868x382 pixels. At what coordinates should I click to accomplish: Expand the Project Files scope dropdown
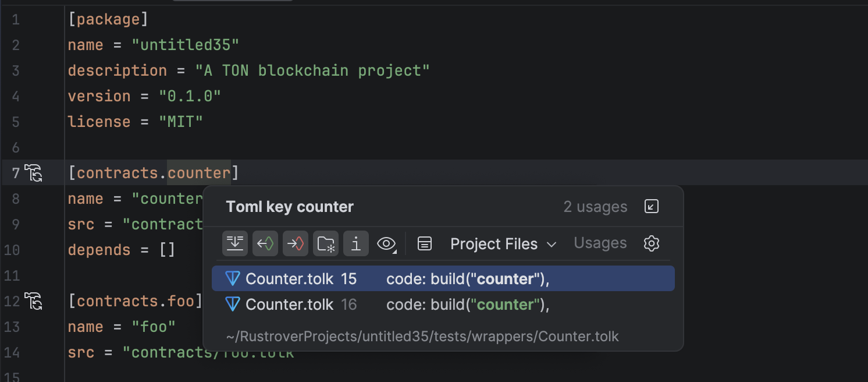[x=494, y=243]
